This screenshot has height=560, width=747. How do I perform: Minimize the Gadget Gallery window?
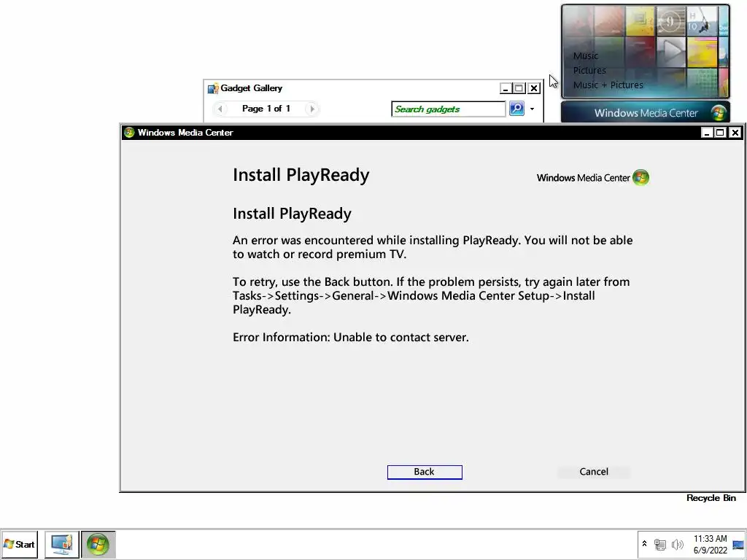pyautogui.click(x=506, y=88)
